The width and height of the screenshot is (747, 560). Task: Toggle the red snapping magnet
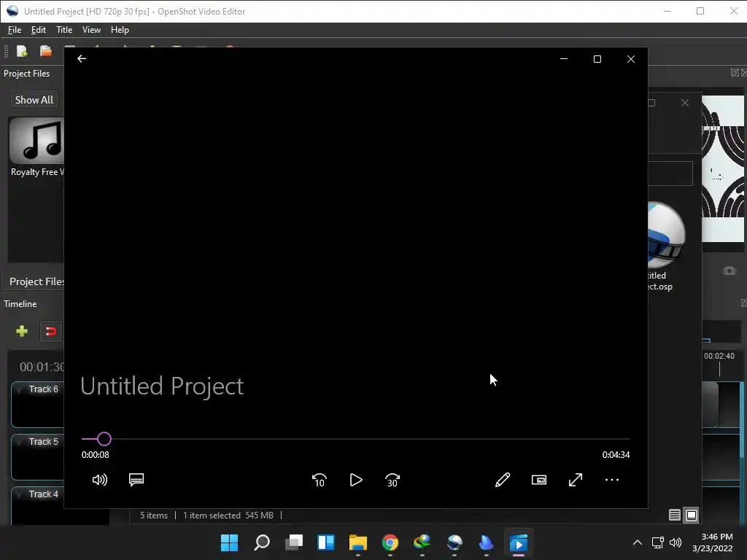click(50, 331)
